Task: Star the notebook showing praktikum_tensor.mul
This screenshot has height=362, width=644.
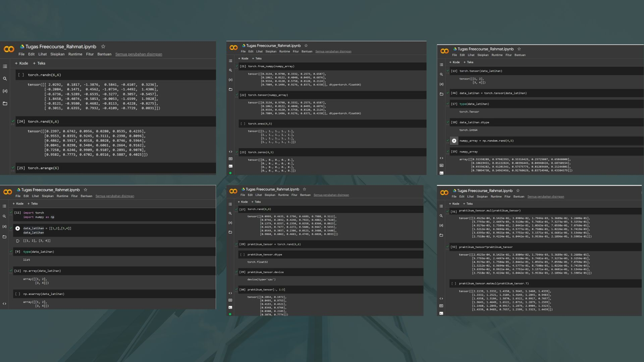Action: [x=518, y=191]
